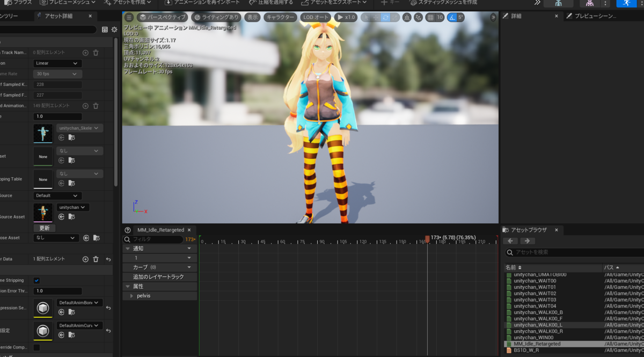Toggle world/local coordinate system icon
This screenshot has height=357, width=644.
[407, 17]
